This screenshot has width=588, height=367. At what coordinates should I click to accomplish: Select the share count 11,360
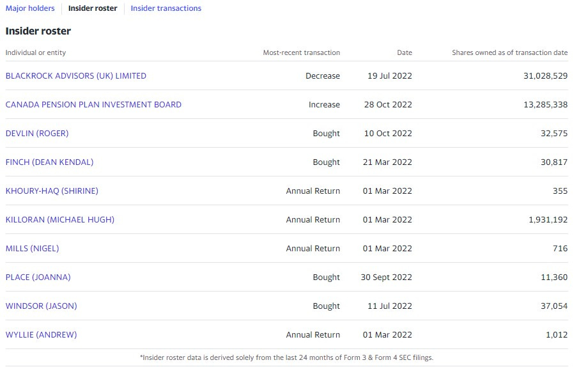click(554, 277)
